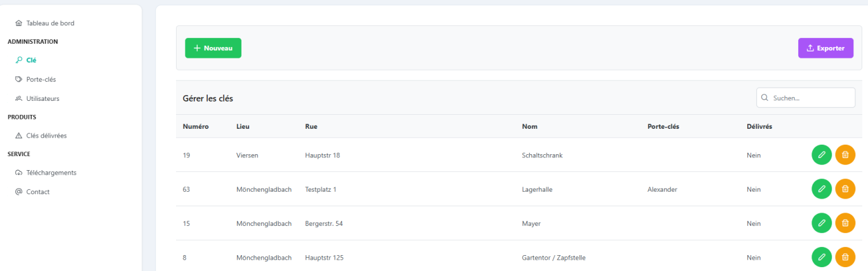This screenshot has width=868, height=271.
Task: Click the orange delete icon for key 15
Action: coord(844,223)
